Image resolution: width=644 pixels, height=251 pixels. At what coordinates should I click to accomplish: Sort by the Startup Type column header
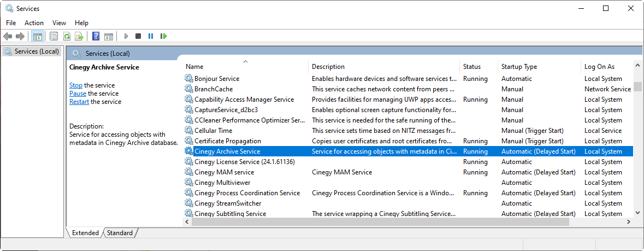tap(540, 67)
